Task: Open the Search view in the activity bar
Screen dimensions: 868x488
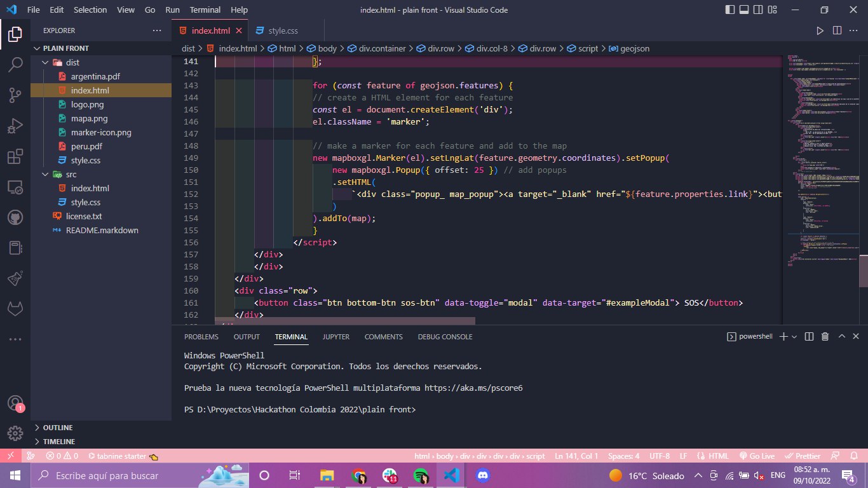Action: (x=15, y=65)
